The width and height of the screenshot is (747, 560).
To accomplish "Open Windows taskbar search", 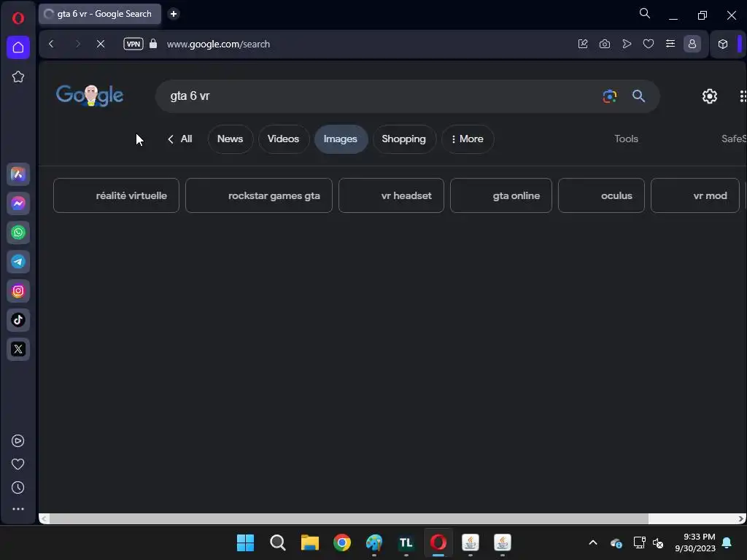I will 278,542.
